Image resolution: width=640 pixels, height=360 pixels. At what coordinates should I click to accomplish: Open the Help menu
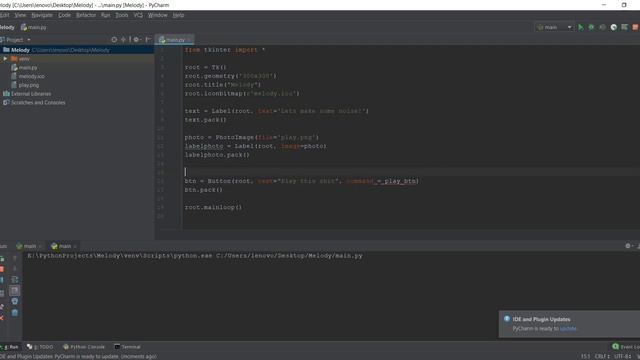point(178,15)
